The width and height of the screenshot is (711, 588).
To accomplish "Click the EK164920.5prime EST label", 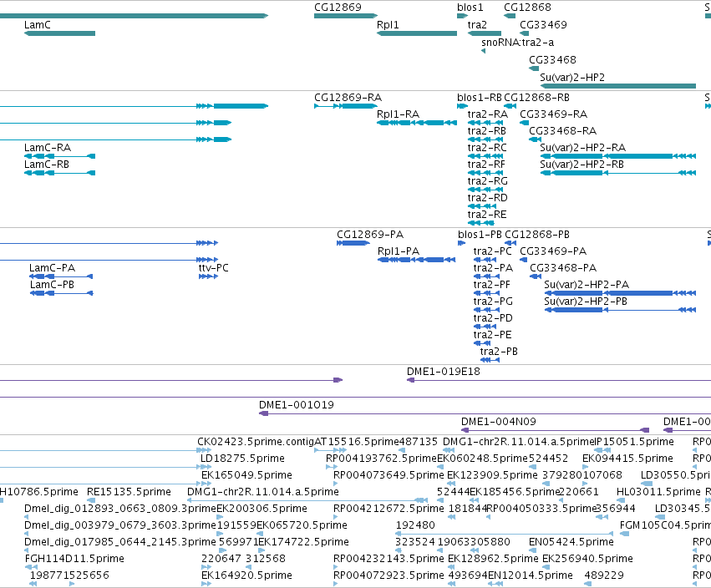I will click(x=246, y=575).
